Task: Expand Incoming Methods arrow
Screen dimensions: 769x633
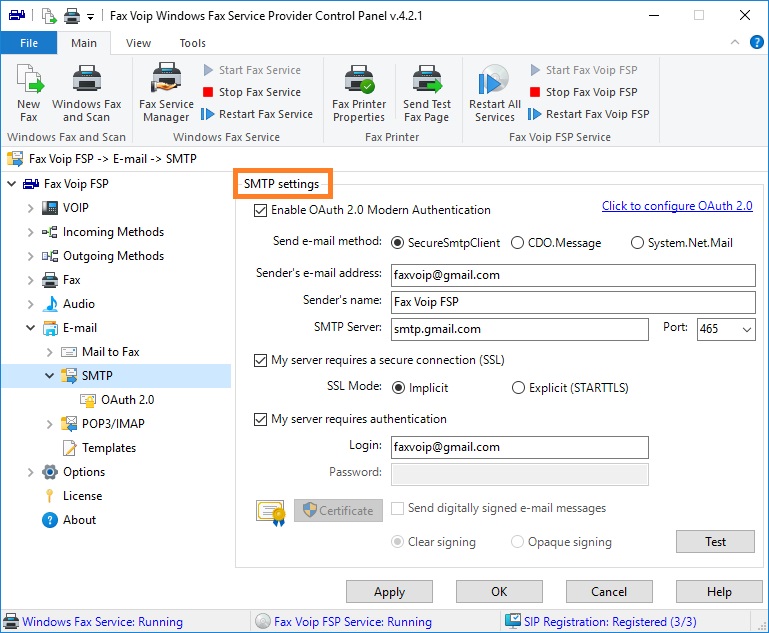Action: pyautogui.click(x=30, y=232)
